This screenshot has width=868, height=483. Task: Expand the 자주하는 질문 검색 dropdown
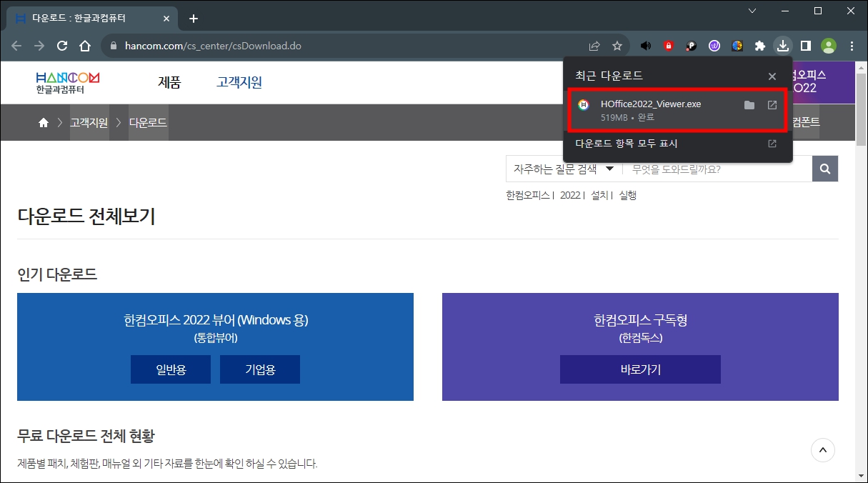[x=564, y=169]
